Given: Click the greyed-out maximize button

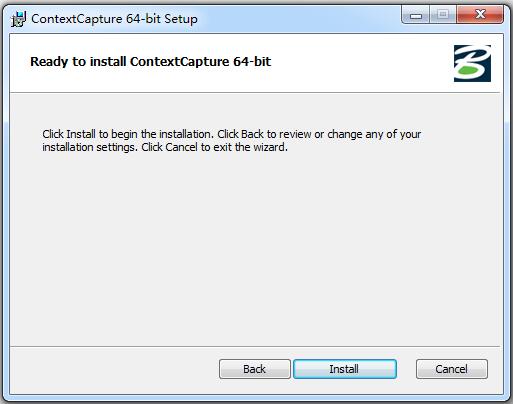Looking at the screenshot, I should [x=443, y=15].
